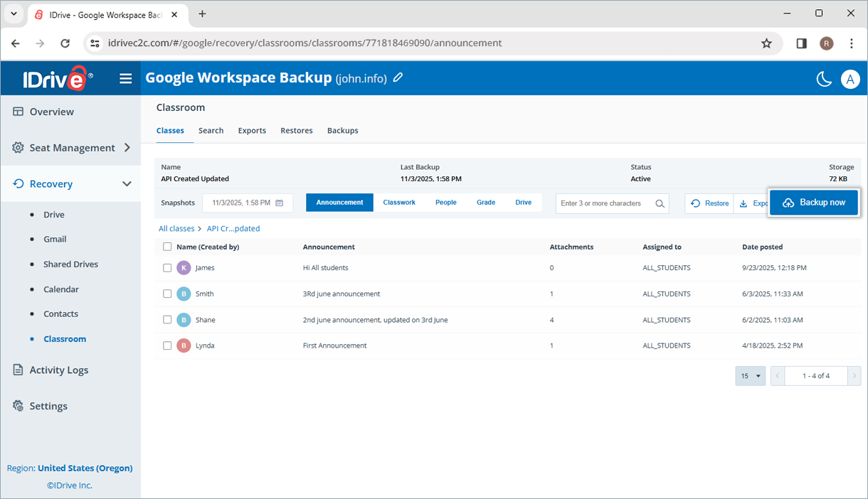This screenshot has height=499, width=868.
Task: Open the profile avatar menu
Action: pos(850,79)
